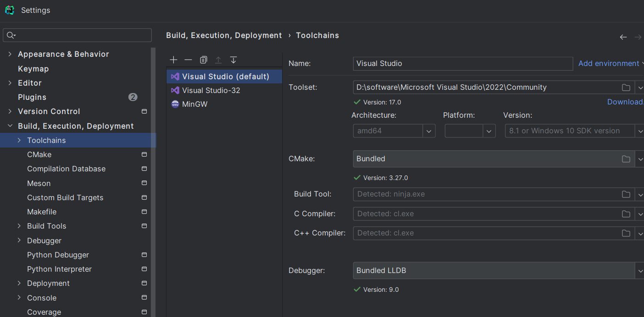Viewport: 644px width, 317px height.
Task: Click Download link for toolset
Action: coord(625,102)
